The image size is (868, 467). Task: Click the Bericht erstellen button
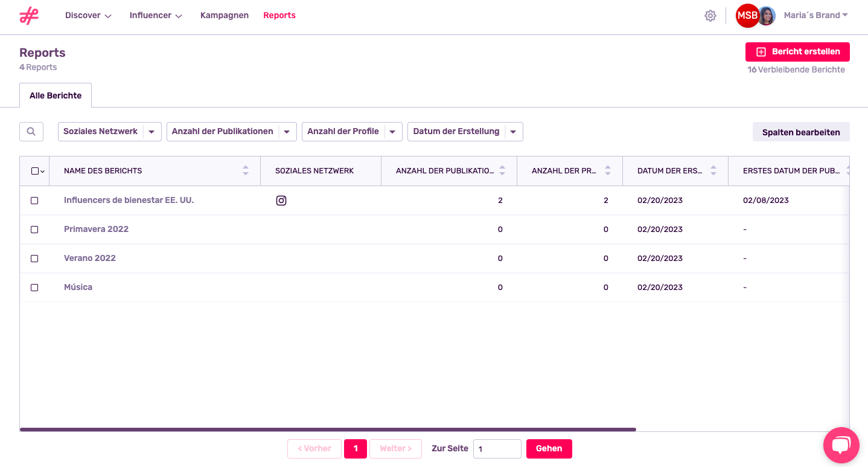click(x=797, y=52)
